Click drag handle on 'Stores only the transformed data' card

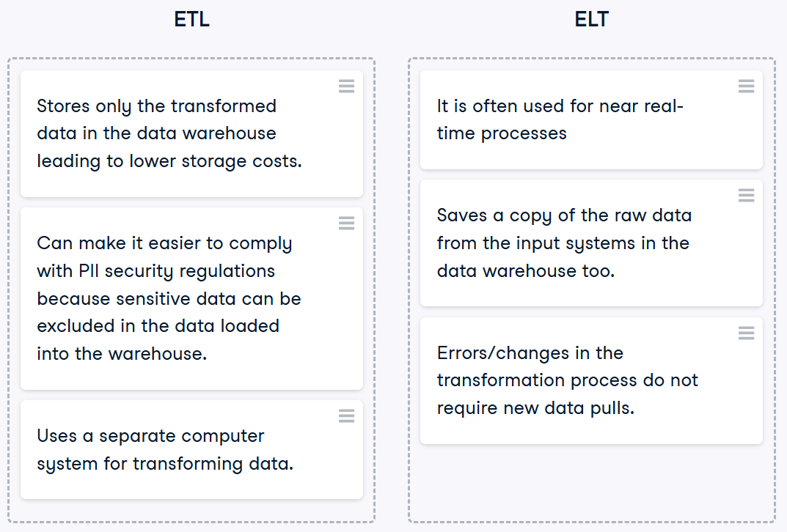346,86
